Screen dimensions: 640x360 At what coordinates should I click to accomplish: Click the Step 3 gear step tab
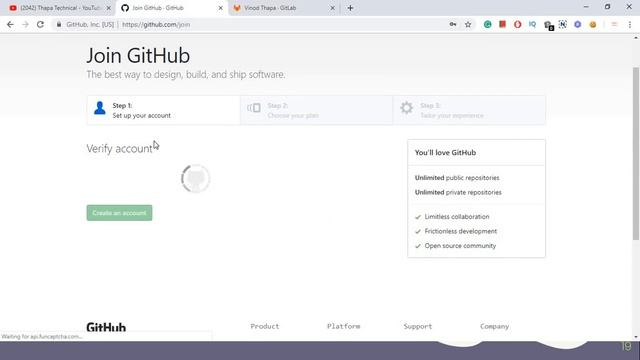(469, 110)
